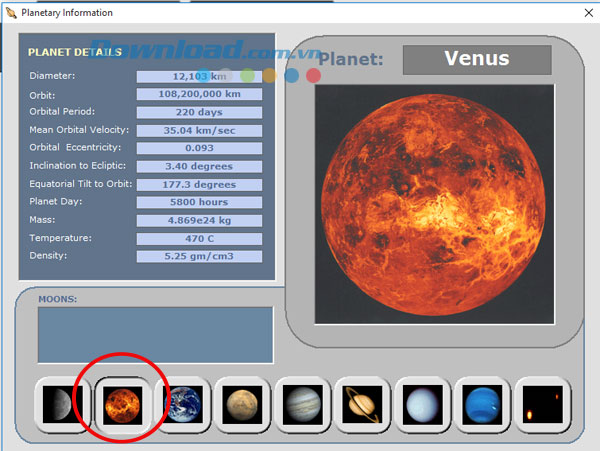Click the Diameter value field

pyautogui.click(x=199, y=76)
